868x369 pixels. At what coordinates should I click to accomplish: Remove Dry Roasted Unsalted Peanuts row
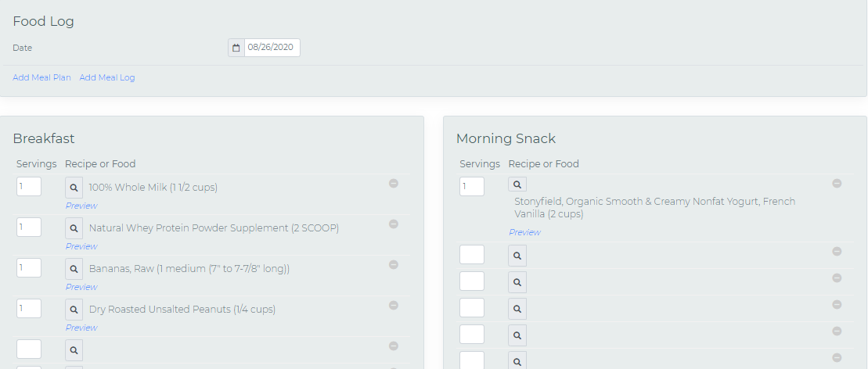point(394,306)
